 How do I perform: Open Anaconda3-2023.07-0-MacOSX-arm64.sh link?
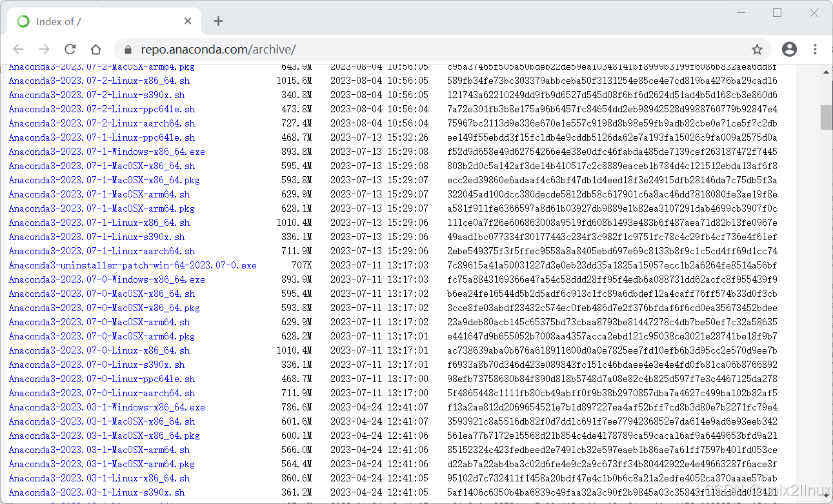pyautogui.click(x=99, y=322)
